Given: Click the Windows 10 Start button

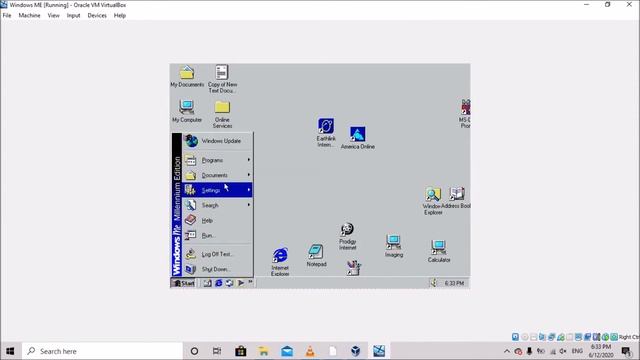Looking at the screenshot, I should 10,351.
